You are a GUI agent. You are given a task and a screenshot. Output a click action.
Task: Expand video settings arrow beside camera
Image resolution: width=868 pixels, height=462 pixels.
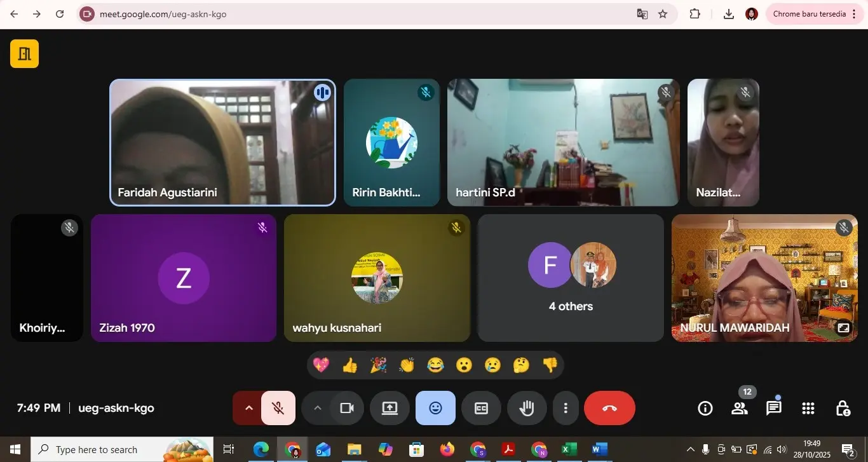coord(318,408)
